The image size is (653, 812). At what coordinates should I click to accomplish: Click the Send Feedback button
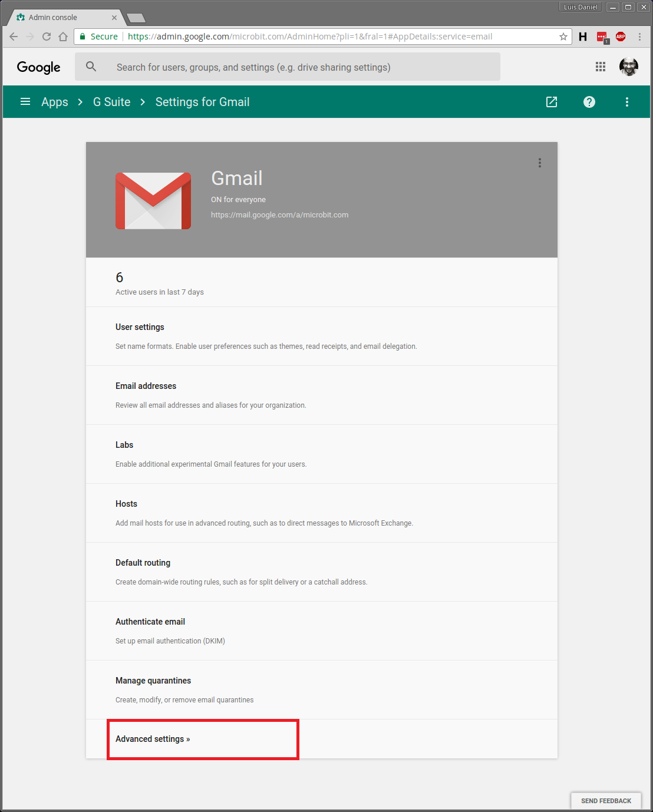coord(606,801)
